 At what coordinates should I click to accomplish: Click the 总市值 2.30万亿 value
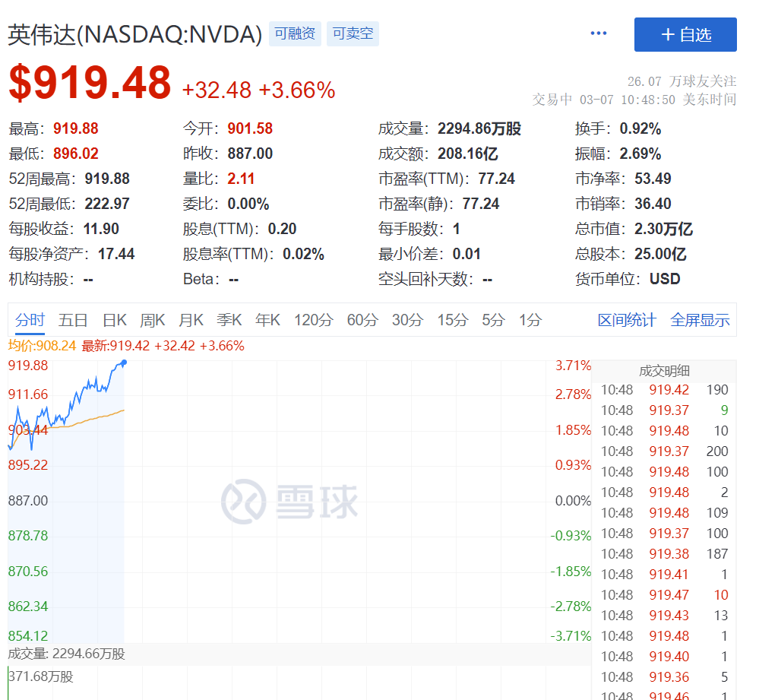click(x=663, y=229)
